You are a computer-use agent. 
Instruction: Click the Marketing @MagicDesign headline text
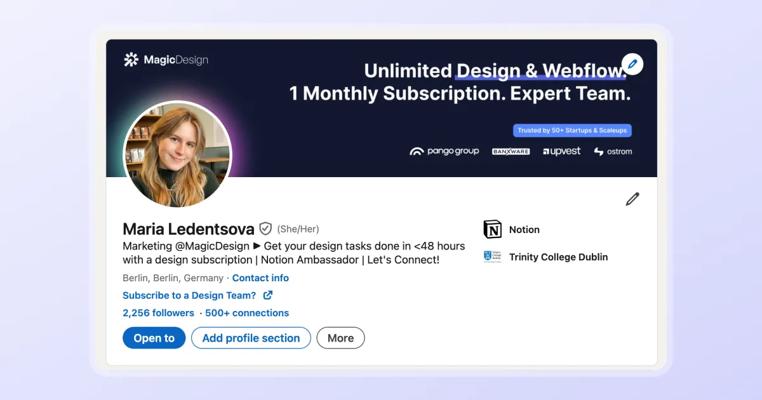[x=294, y=253]
